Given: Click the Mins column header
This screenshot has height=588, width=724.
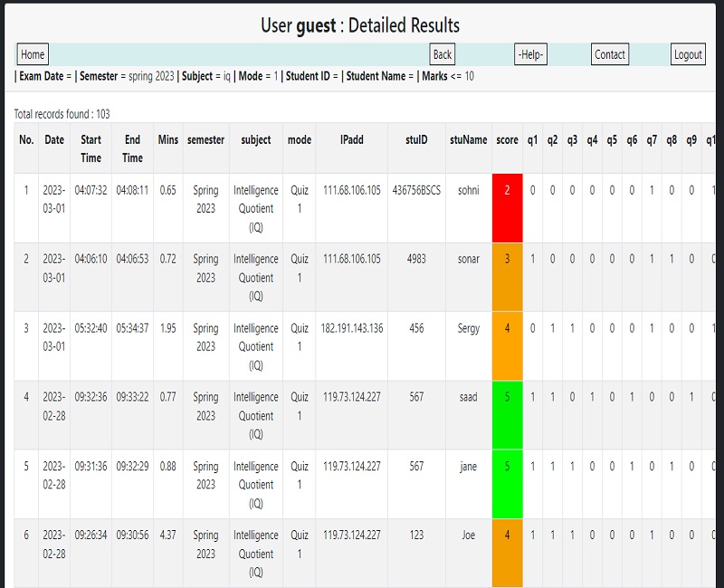Looking at the screenshot, I should coord(166,140).
